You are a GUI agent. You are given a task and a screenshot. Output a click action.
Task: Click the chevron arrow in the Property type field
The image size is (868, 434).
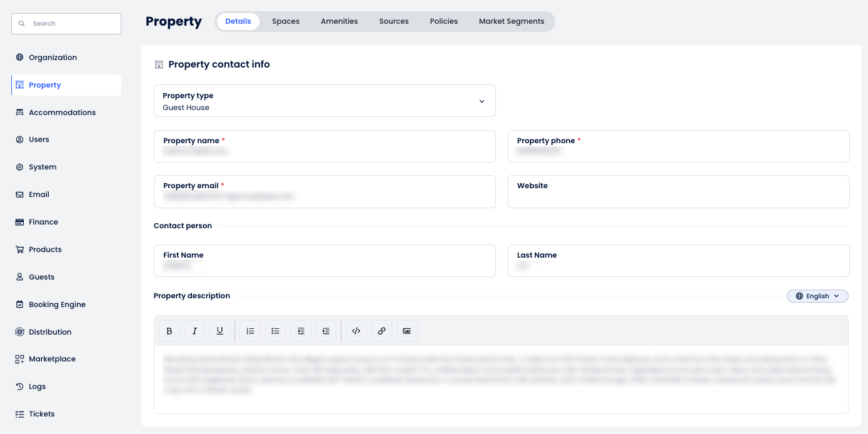click(482, 101)
